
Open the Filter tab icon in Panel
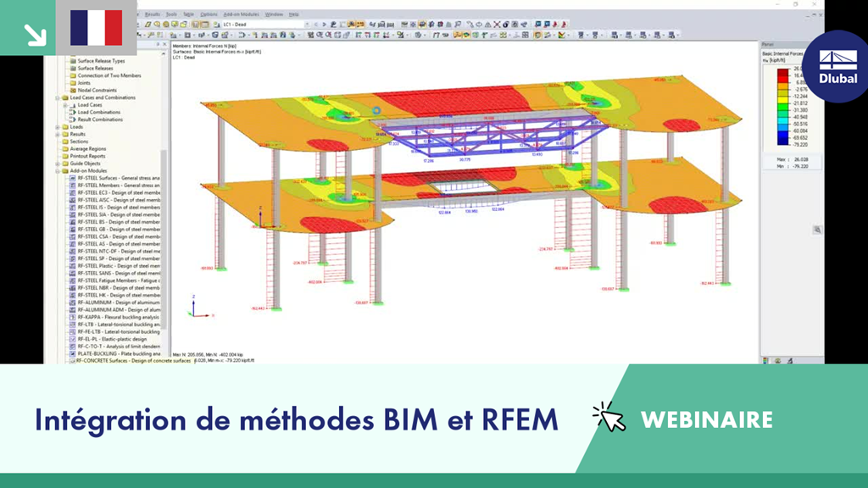point(790,361)
